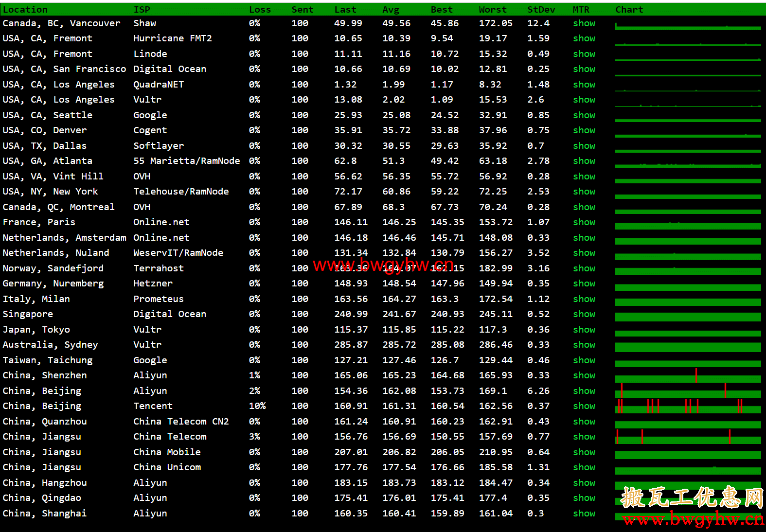The height and width of the screenshot is (532, 766).
Task: Click the 10% loss value for Tencent
Action: tap(257, 406)
